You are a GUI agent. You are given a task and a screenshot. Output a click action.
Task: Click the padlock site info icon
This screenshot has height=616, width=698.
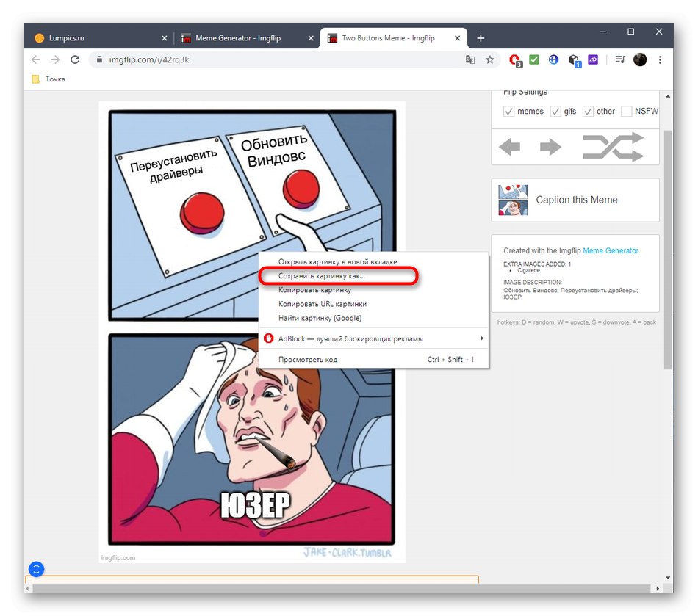pos(99,59)
